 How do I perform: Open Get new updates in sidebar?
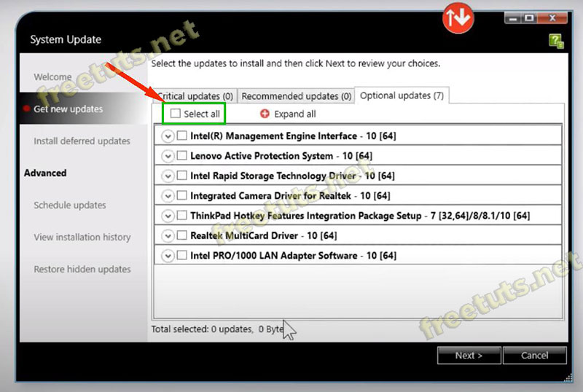click(x=68, y=109)
